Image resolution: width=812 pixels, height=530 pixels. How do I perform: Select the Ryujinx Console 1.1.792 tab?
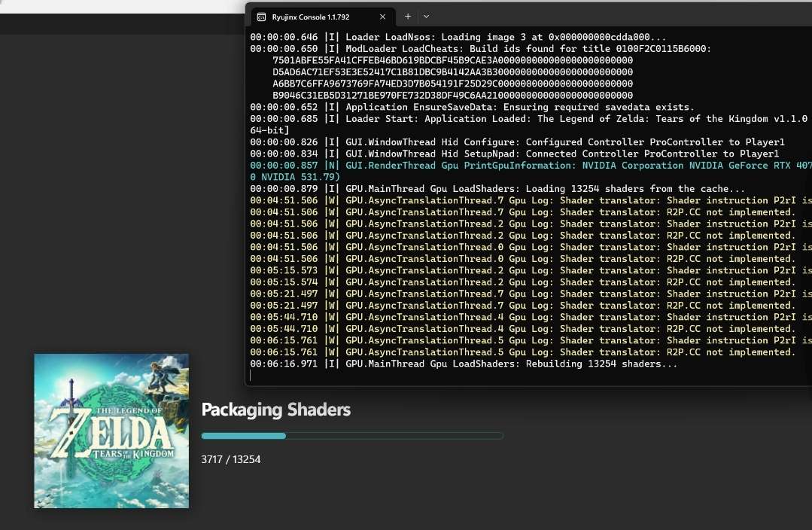pyautogui.click(x=316, y=17)
